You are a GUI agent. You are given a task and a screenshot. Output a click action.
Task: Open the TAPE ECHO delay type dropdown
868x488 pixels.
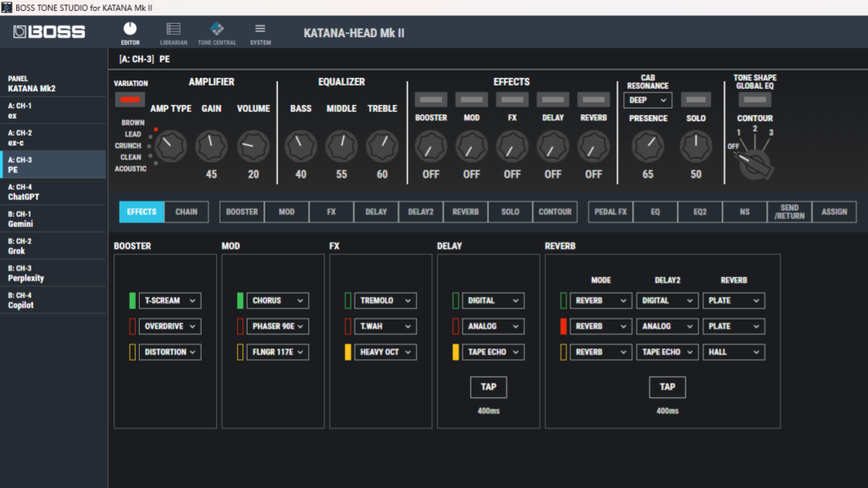click(x=492, y=352)
